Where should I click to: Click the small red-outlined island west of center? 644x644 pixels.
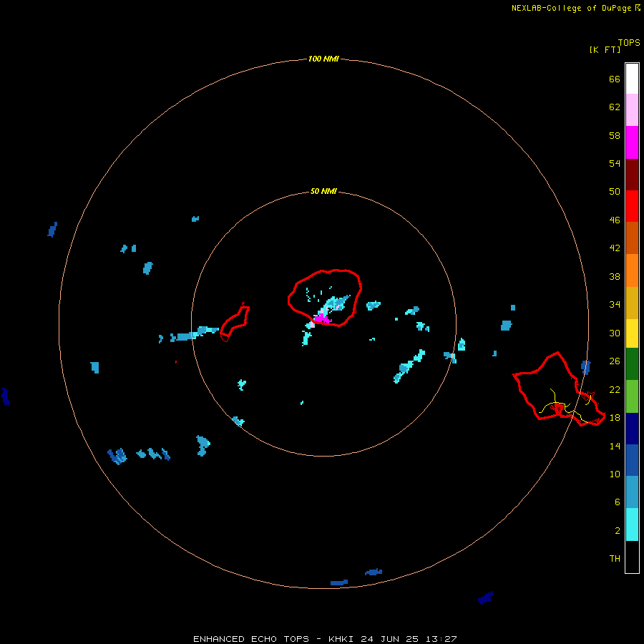(235, 323)
